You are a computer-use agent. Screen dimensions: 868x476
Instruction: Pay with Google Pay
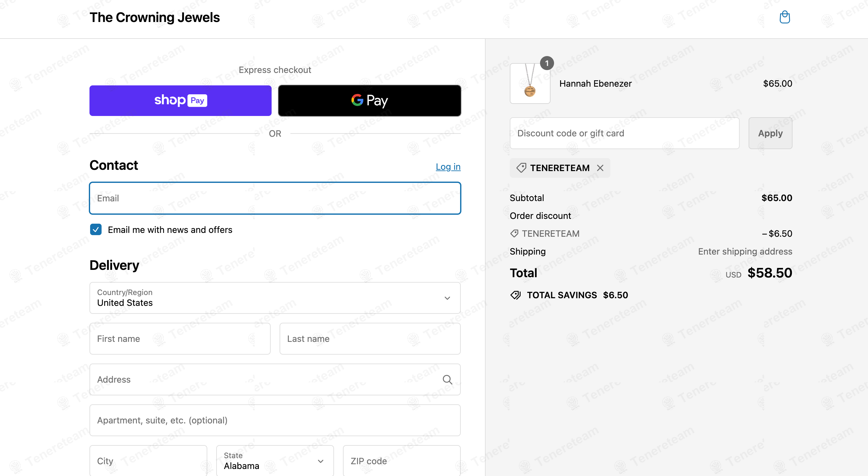click(x=370, y=100)
